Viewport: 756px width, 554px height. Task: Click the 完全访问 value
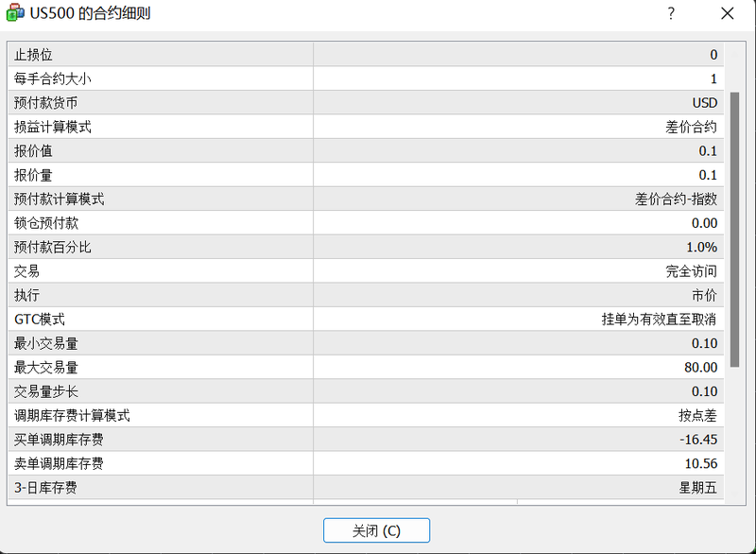(x=691, y=271)
